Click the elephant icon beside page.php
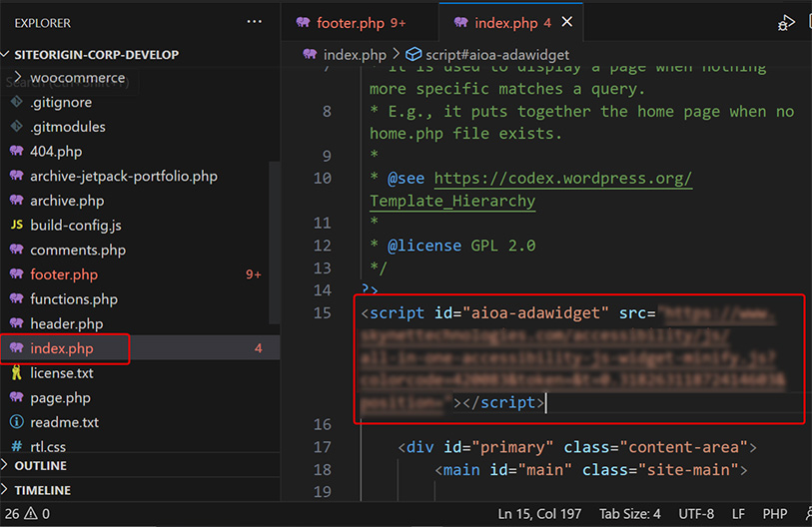Screen dimensions: 812x527 (17, 397)
